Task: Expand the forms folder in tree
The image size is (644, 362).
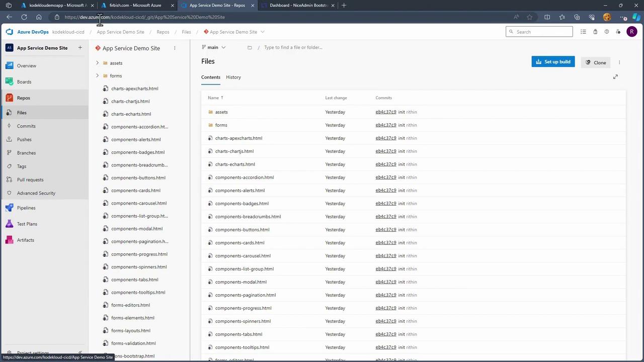Action: point(97,75)
